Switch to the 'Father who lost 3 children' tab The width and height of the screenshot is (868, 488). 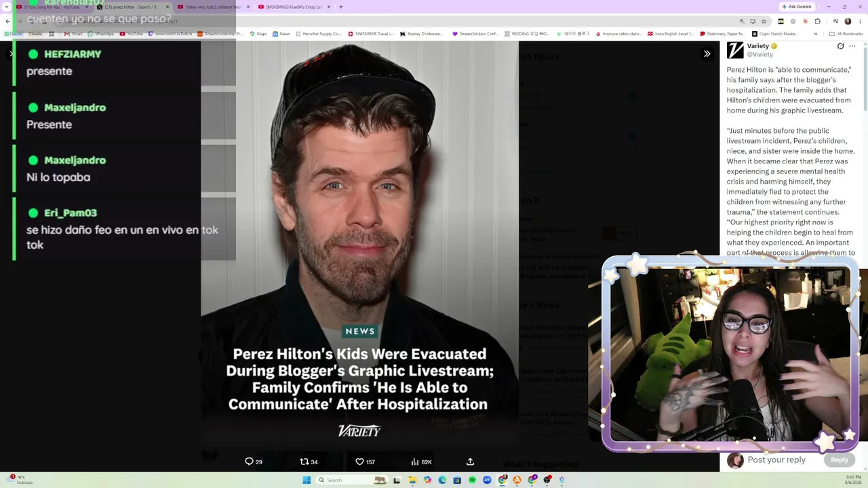212,7
